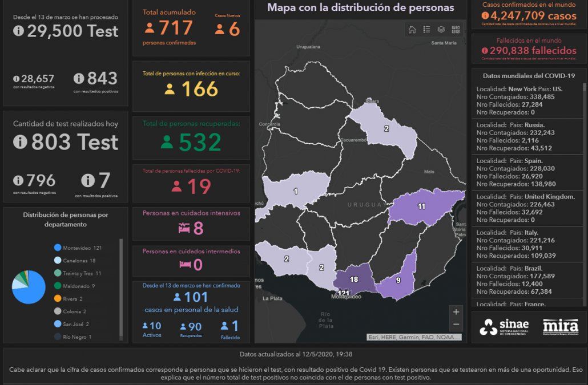Toggle Maldonado legend entry in chart
The image size is (588, 385).
(x=74, y=286)
